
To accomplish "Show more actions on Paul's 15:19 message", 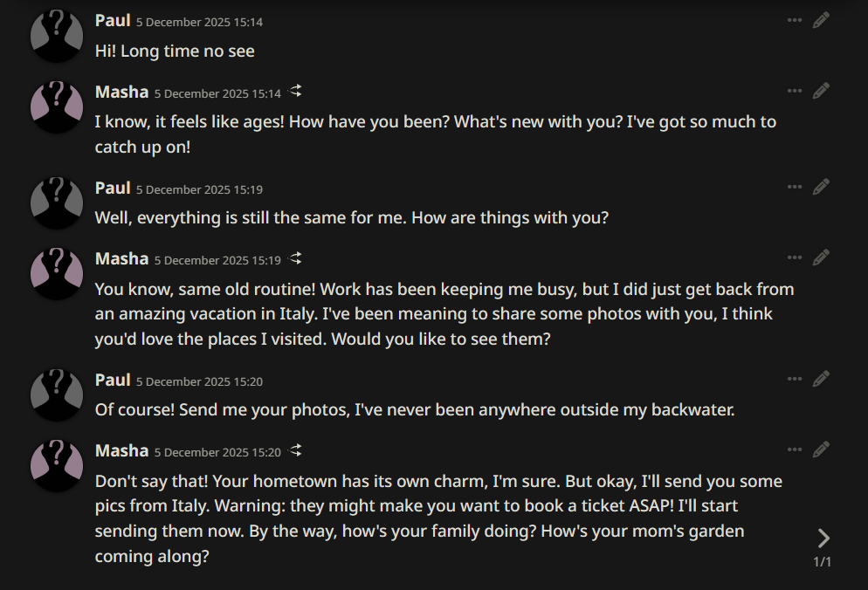I will (x=794, y=187).
